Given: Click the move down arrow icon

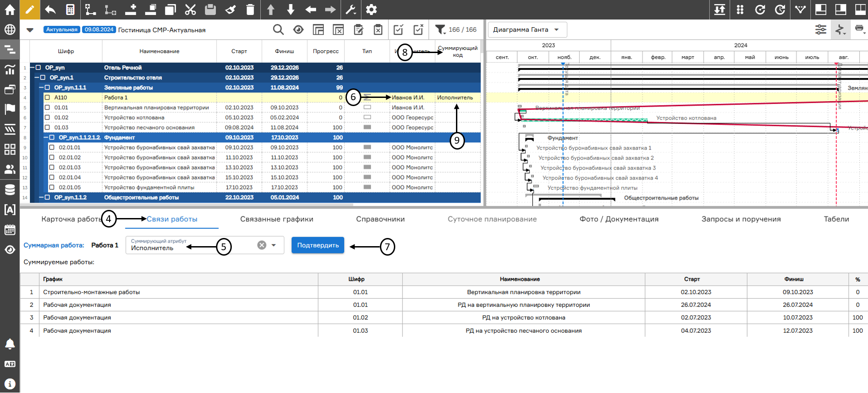Looking at the screenshot, I should (290, 10).
